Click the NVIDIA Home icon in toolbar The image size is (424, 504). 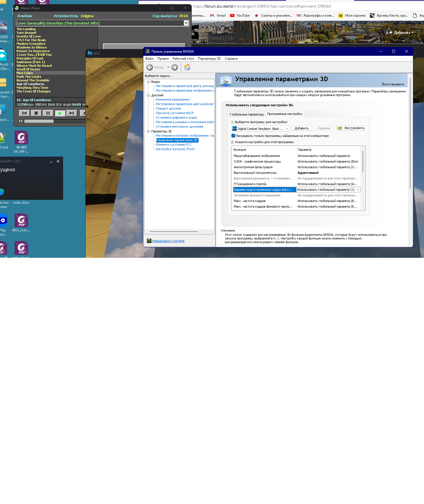[187, 67]
